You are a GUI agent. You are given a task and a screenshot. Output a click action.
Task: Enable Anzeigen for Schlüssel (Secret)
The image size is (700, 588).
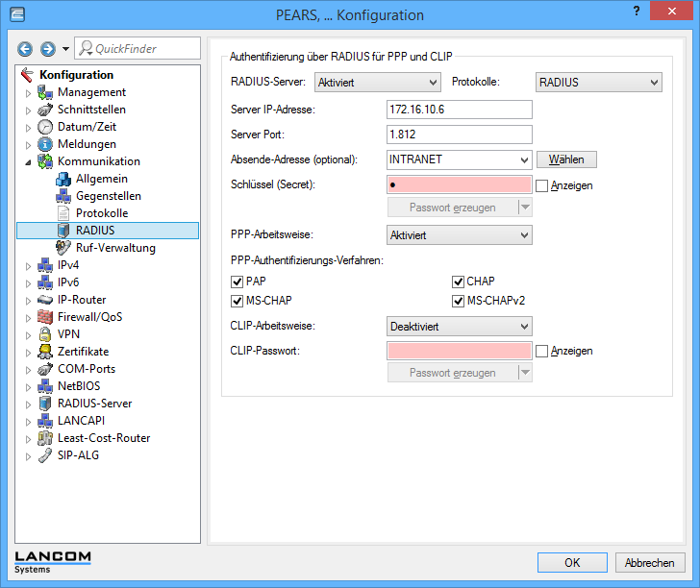pyautogui.click(x=541, y=185)
